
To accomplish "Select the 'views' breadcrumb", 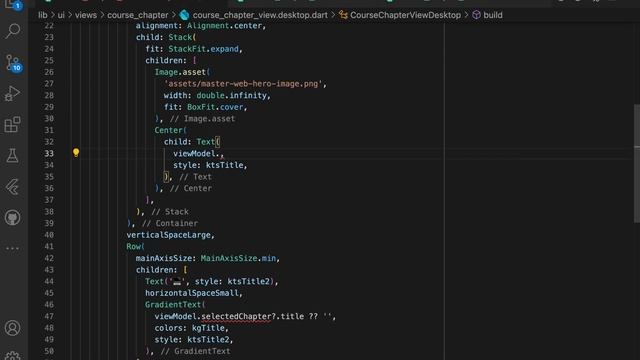I will [86, 15].
